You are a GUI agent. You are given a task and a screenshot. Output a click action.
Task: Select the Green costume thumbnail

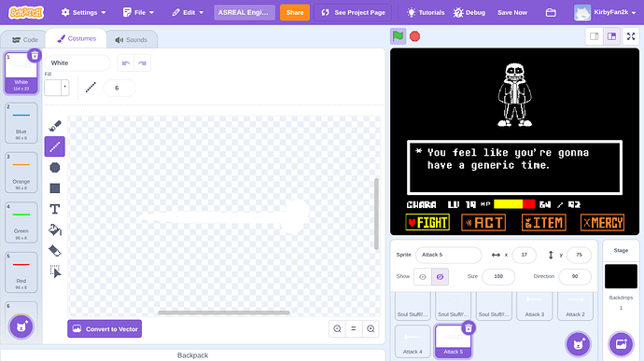(x=21, y=223)
